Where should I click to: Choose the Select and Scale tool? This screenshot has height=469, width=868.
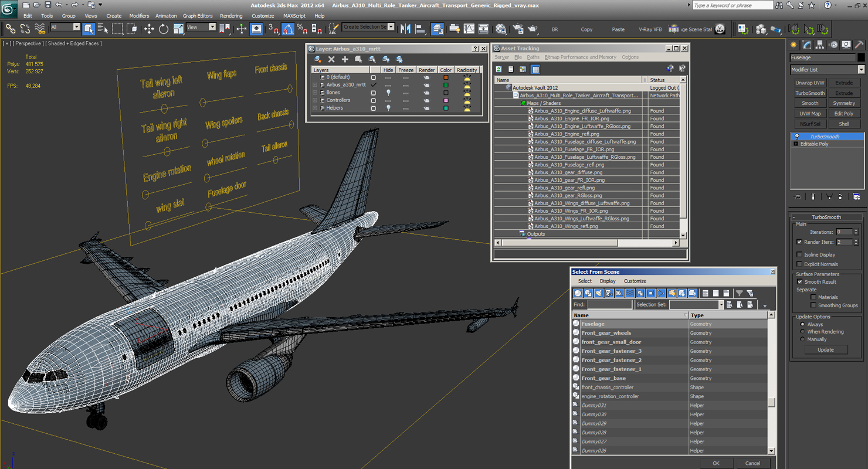point(178,28)
